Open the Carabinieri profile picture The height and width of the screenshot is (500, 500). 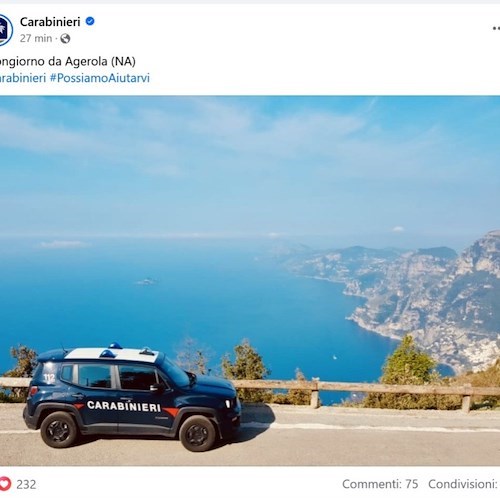coord(6,30)
